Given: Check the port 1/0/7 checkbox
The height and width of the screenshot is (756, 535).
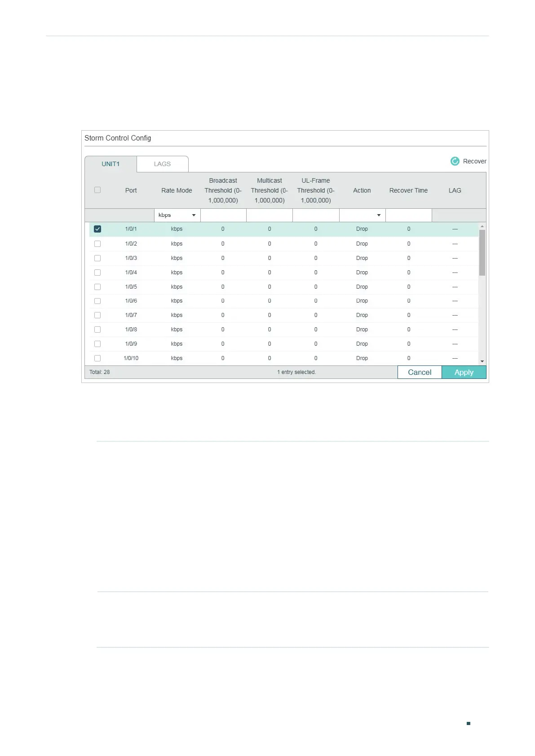Looking at the screenshot, I should [97, 315].
